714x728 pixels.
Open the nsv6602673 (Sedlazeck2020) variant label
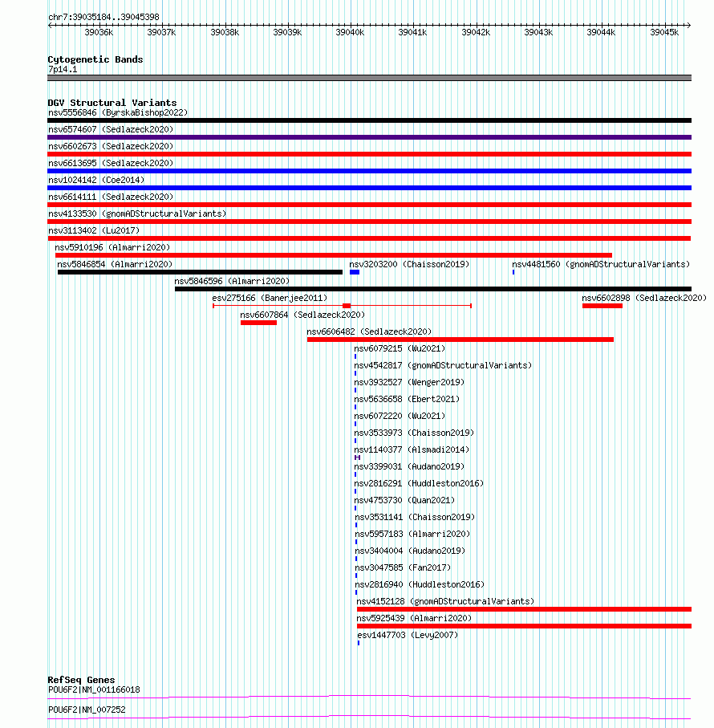pyautogui.click(x=111, y=146)
